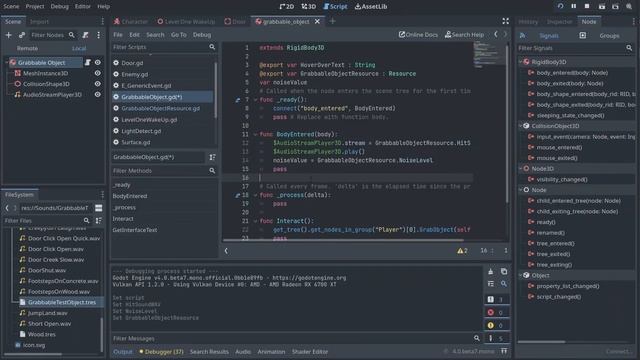Toggle the FileSystem split view icon
This screenshot has width=640, height=360.
pyautogui.click(x=99, y=208)
